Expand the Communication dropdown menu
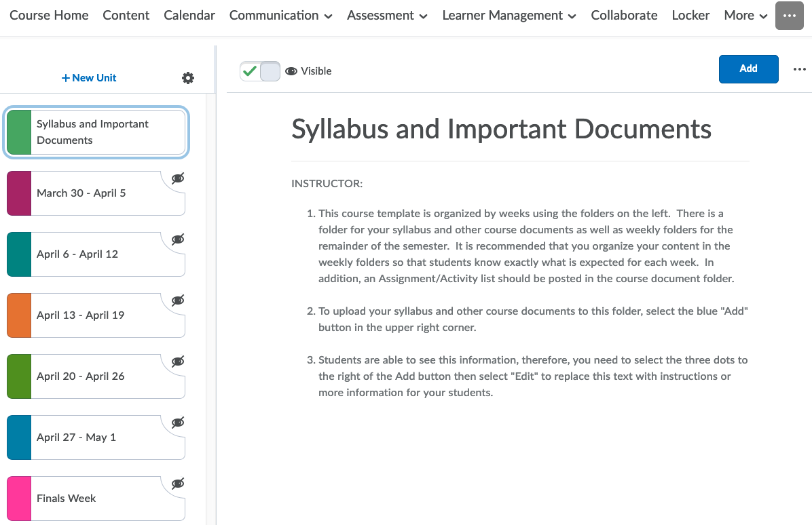The image size is (812, 525). tap(280, 16)
